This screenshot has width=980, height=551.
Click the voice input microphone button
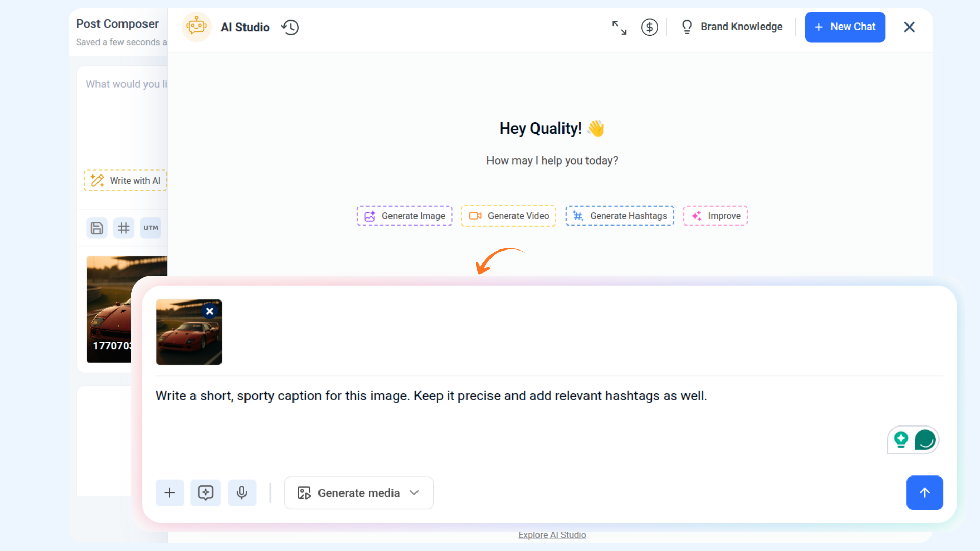click(242, 492)
